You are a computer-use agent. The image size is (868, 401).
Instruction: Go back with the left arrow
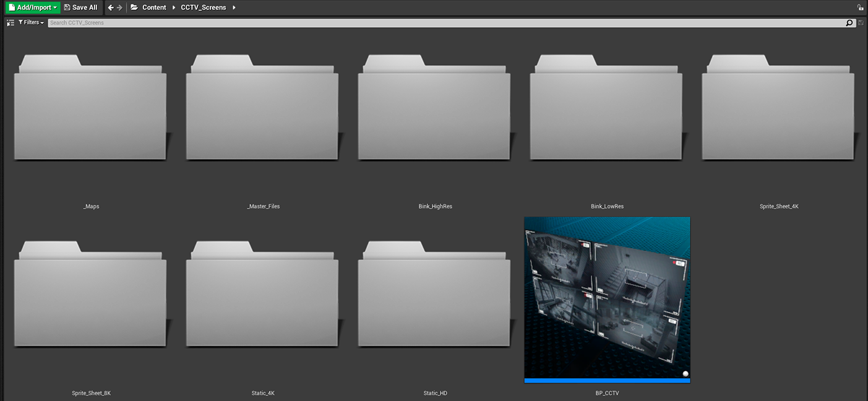coord(111,7)
